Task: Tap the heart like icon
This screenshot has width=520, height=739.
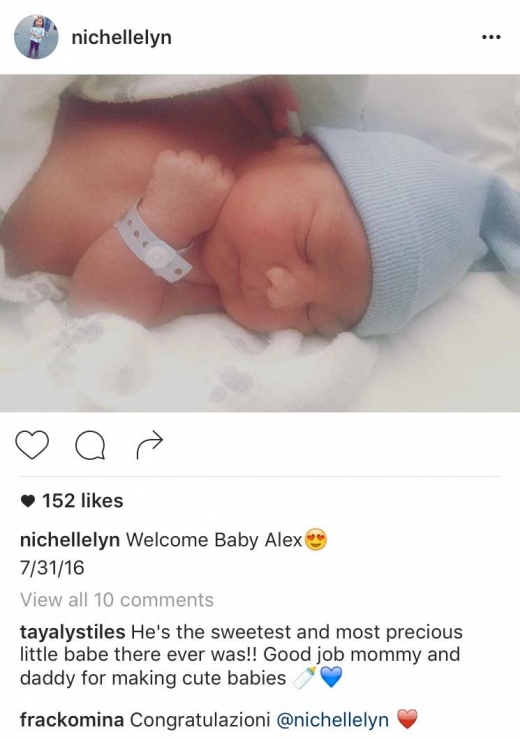Action: (x=32, y=444)
